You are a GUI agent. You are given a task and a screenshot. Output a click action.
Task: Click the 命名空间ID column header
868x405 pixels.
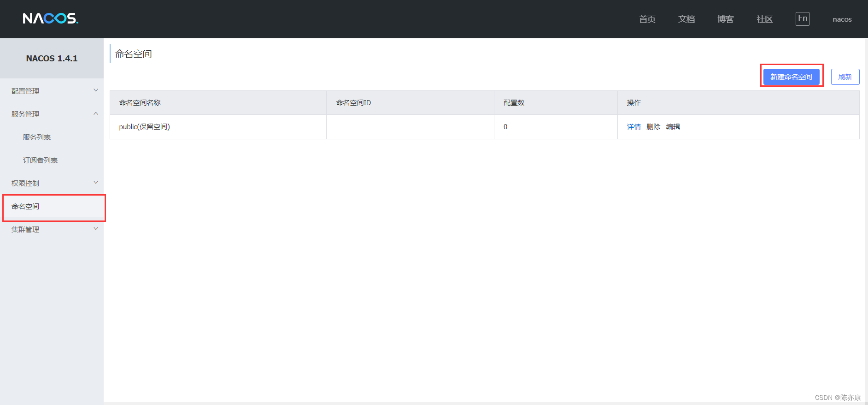click(410, 102)
